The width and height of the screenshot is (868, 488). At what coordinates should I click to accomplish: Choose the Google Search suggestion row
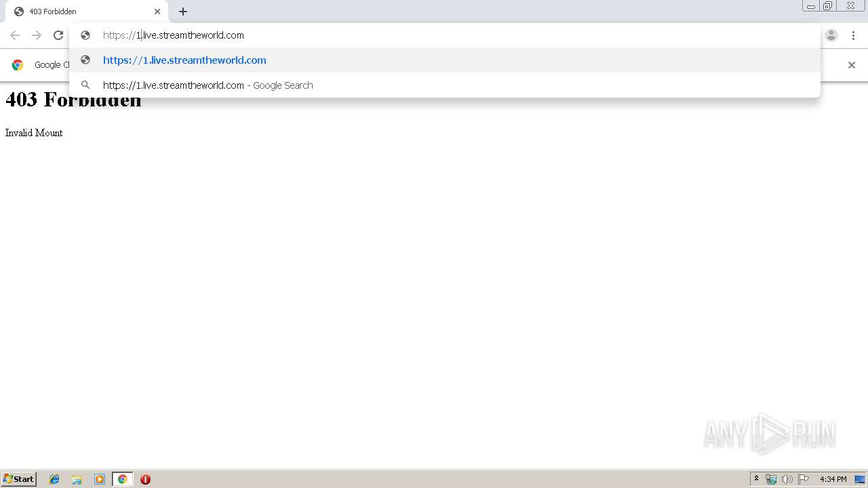tap(444, 85)
